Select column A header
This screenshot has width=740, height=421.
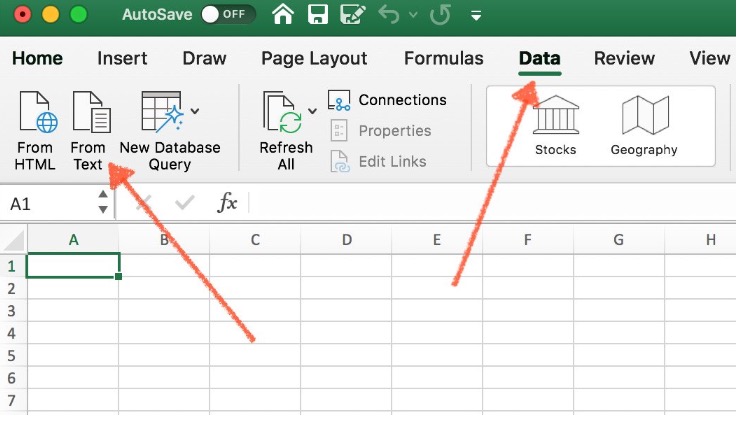tap(73, 239)
